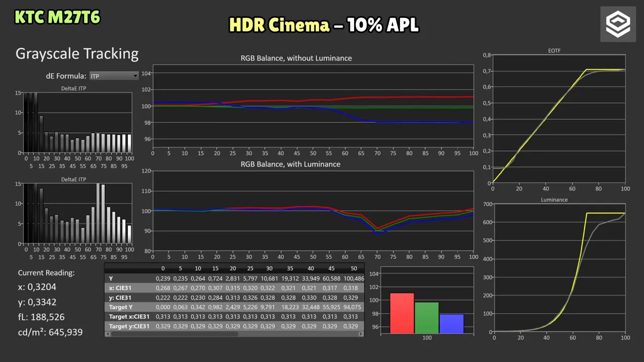The width and height of the screenshot is (644, 362).
Task: Click the reading value 'fL: 188,526'
Action: coord(41,317)
